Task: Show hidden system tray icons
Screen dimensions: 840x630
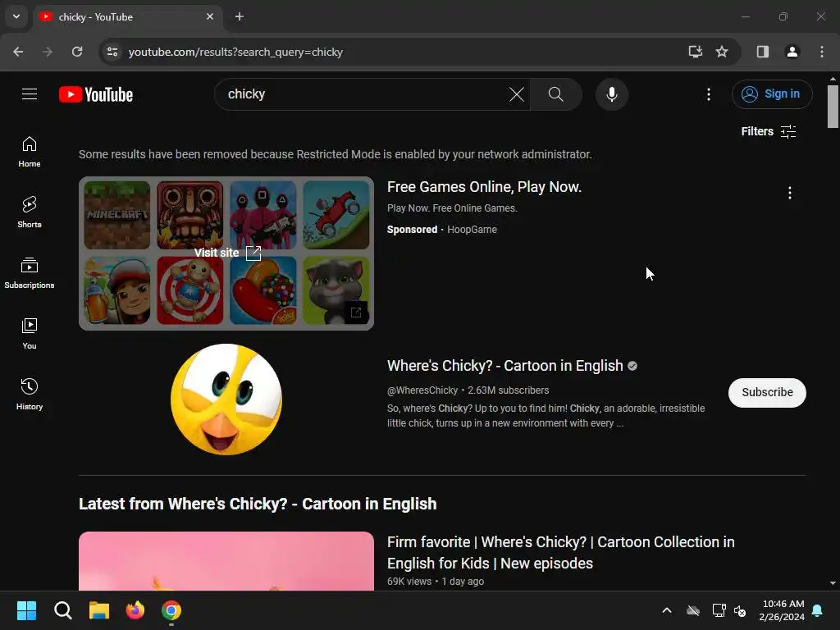Action: click(667, 610)
